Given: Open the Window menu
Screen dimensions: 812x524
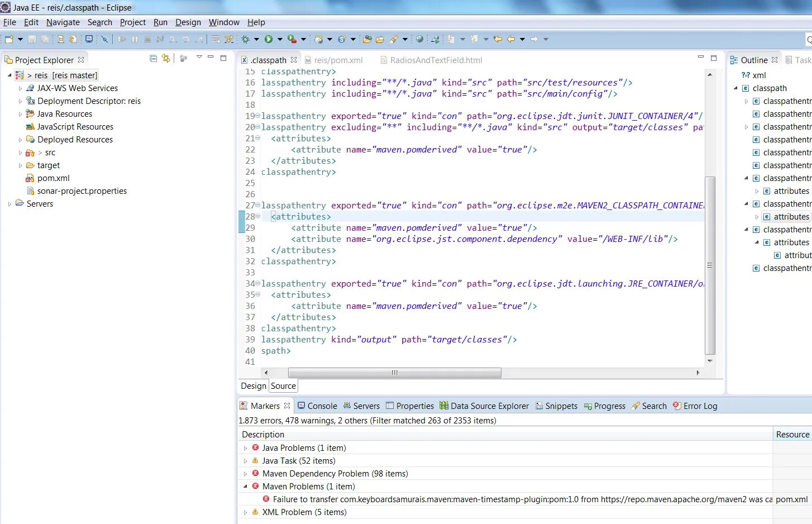Looking at the screenshot, I should [224, 22].
